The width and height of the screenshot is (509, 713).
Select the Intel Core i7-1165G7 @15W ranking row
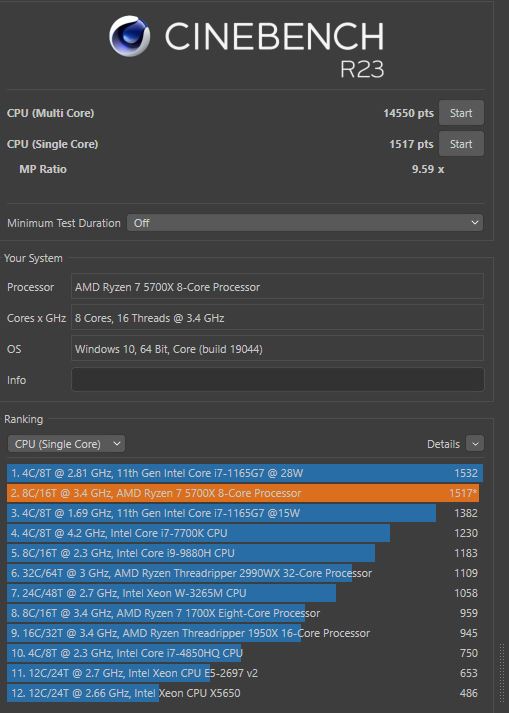coord(245,513)
